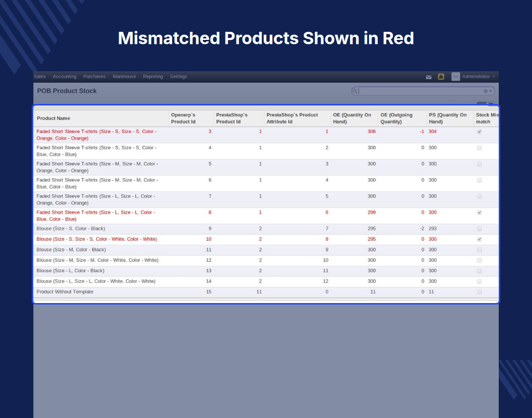This screenshot has width=532, height=418.
Task: Clear the search with the X icon
Action: (485, 91)
